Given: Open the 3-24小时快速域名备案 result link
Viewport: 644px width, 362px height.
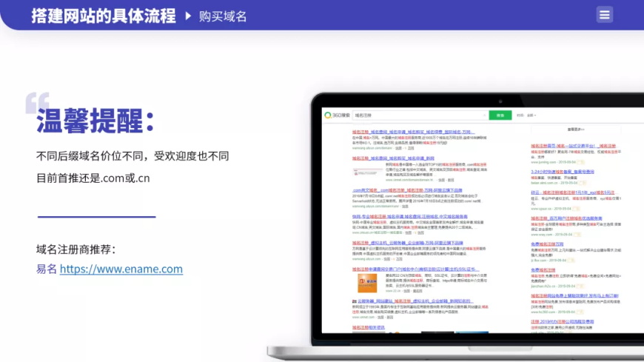Looking at the screenshot, I should click(x=563, y=172).
